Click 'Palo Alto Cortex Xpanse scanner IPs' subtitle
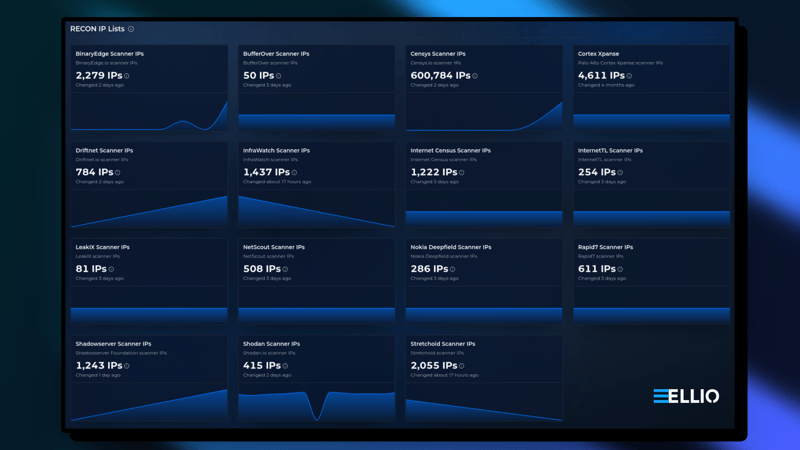The width and height of the screenshot is (800, 450). [x=620, y=63]
